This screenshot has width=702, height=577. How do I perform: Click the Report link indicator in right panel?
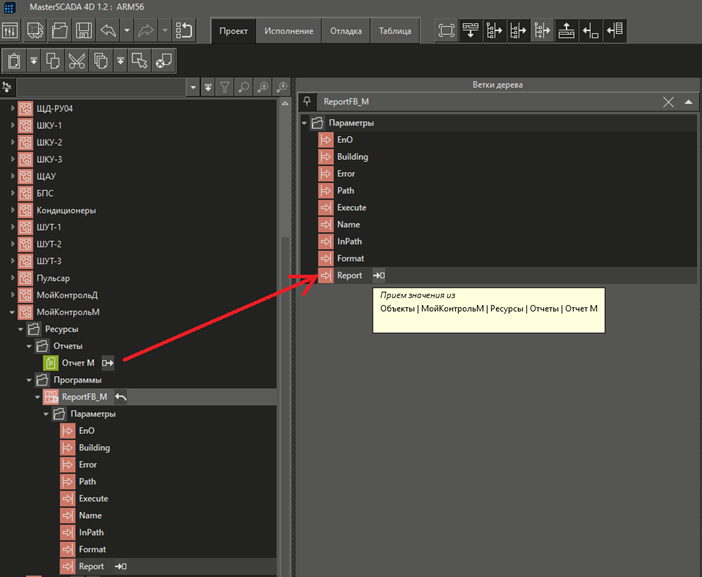coord(379,275)
